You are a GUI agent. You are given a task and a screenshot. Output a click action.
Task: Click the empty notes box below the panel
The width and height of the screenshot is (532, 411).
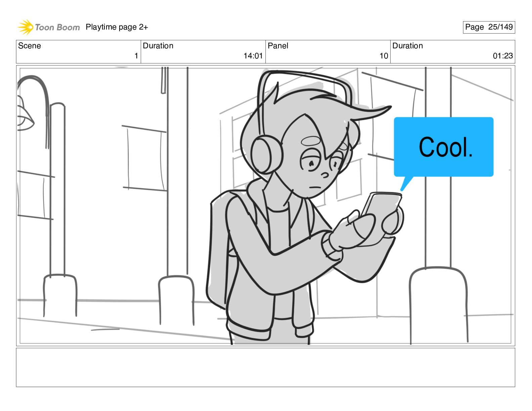tap(265, 367)
